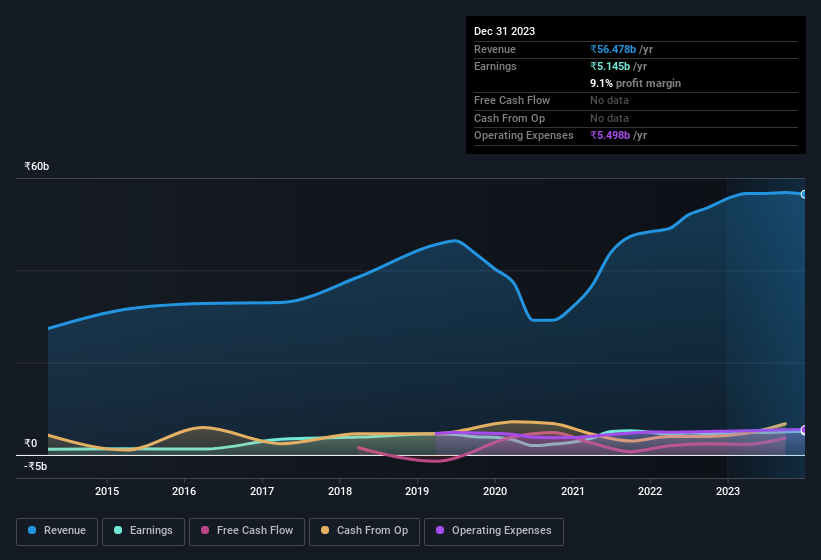Image resolution: width=821 pixels, height=560 pixels.
Task: Toggle the Revenue series legend button
Action: coord(57,531)
